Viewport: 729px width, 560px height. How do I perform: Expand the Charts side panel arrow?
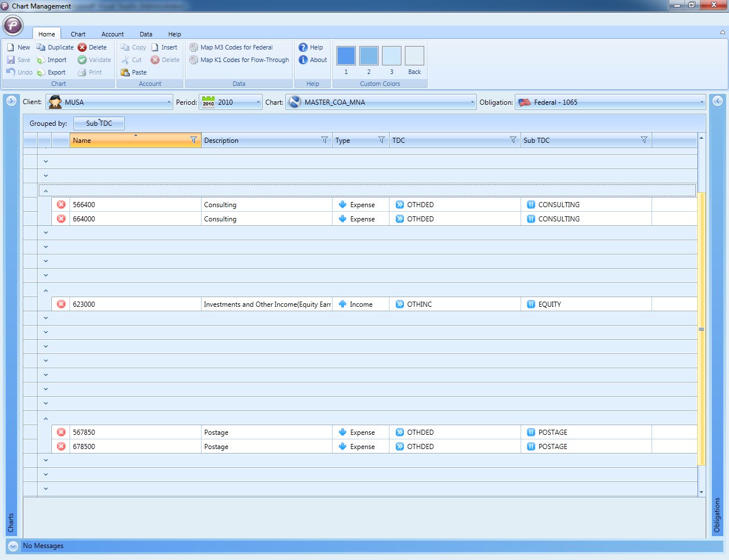(x=11, y=101)
